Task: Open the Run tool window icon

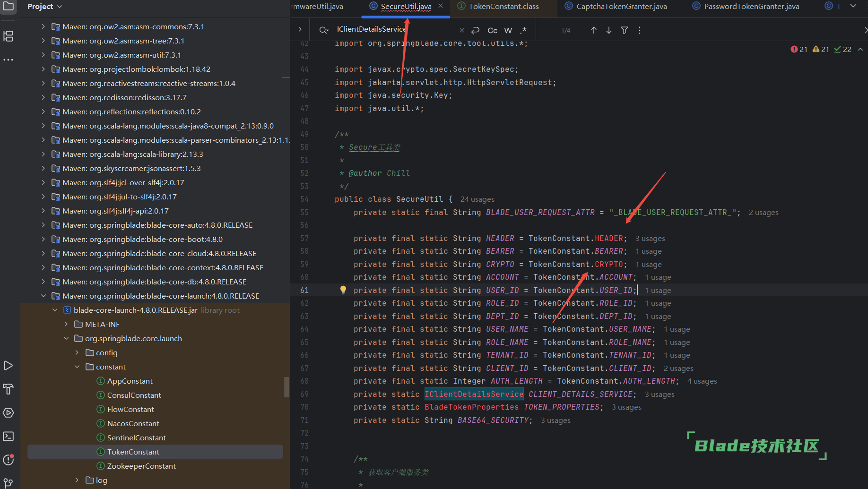Action: pyautogui.click(x=8, y=365)
